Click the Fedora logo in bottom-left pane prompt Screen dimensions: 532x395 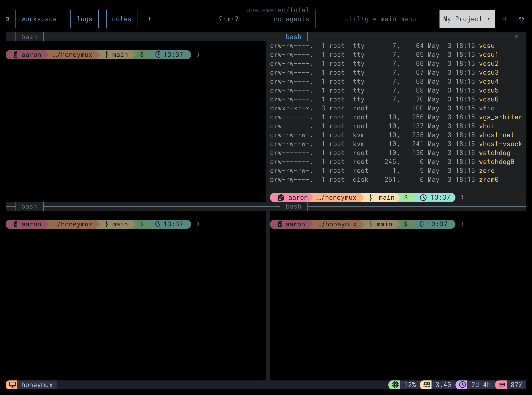[x=15, y=224]
